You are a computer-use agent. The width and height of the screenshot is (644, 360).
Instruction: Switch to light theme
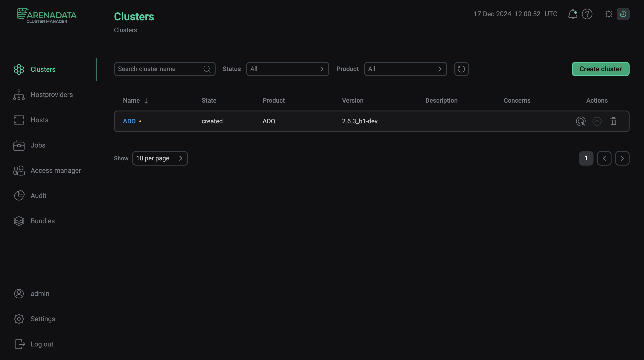[x=609, y=14]
